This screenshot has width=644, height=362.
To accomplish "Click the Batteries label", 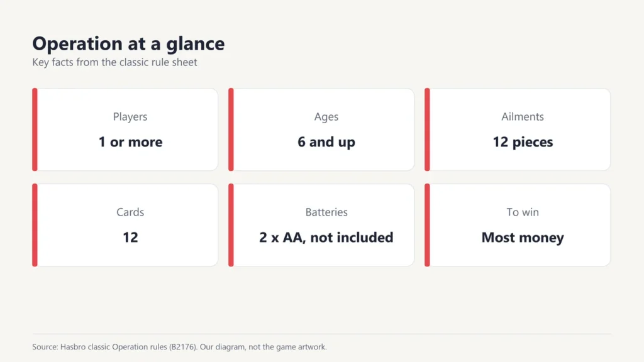I will pos(326,212).
